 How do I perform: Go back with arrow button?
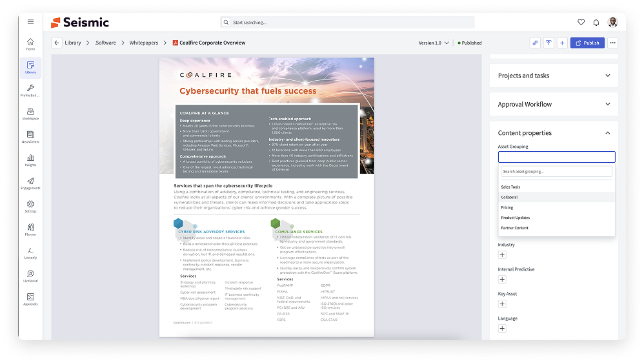(x=57, y=43)
